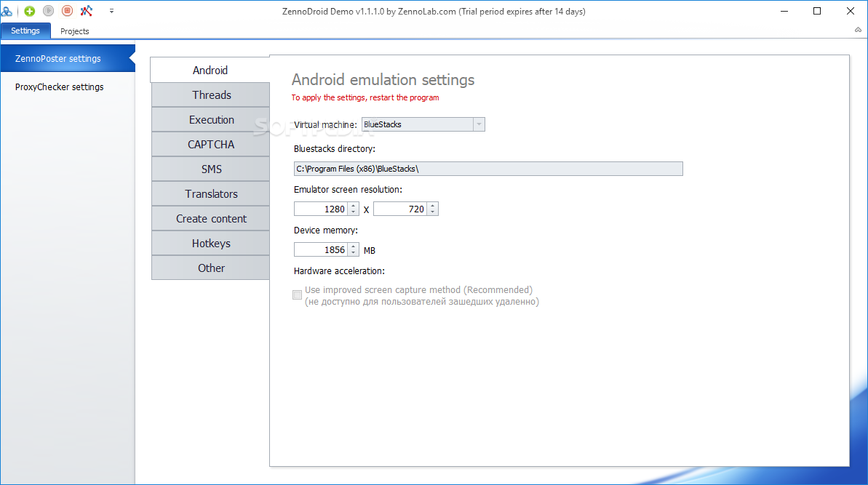Open the quick access toolbar customize arrow

click(111, 11)
